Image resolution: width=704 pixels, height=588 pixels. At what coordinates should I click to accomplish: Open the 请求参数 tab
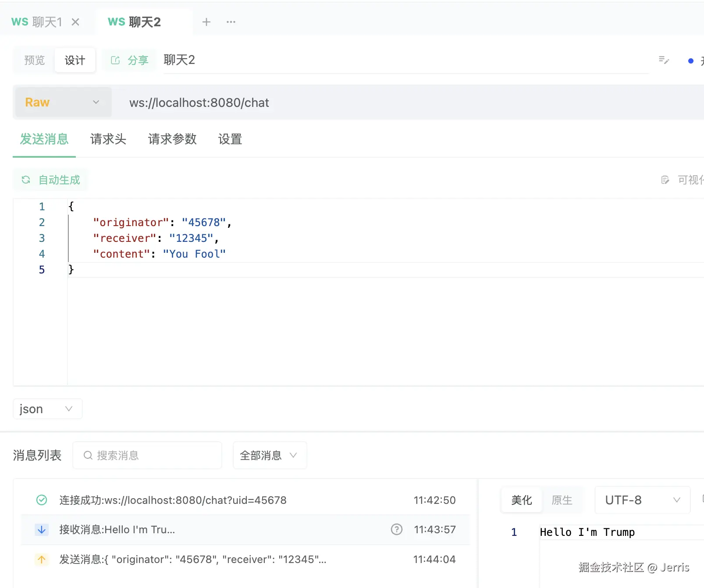[172, 139]
